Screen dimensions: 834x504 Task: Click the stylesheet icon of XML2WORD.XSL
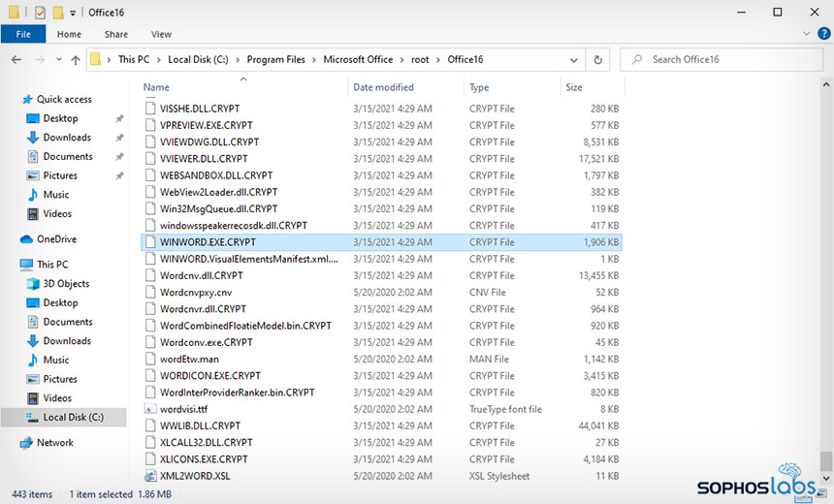pyautogui.click(x=150, y=475)
